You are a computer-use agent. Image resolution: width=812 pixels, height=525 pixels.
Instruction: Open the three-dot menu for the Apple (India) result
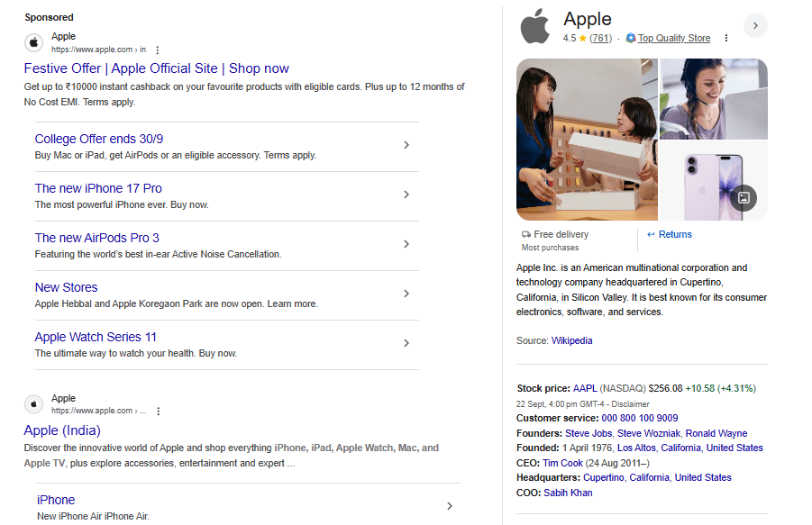(x=158, y=411)
